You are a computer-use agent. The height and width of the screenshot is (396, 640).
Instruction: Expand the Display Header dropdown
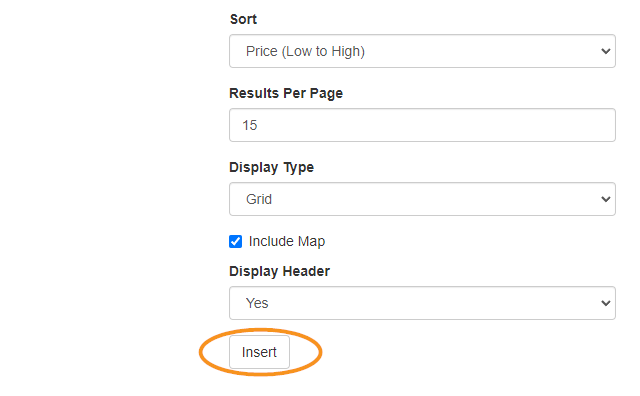click(422, 303)
